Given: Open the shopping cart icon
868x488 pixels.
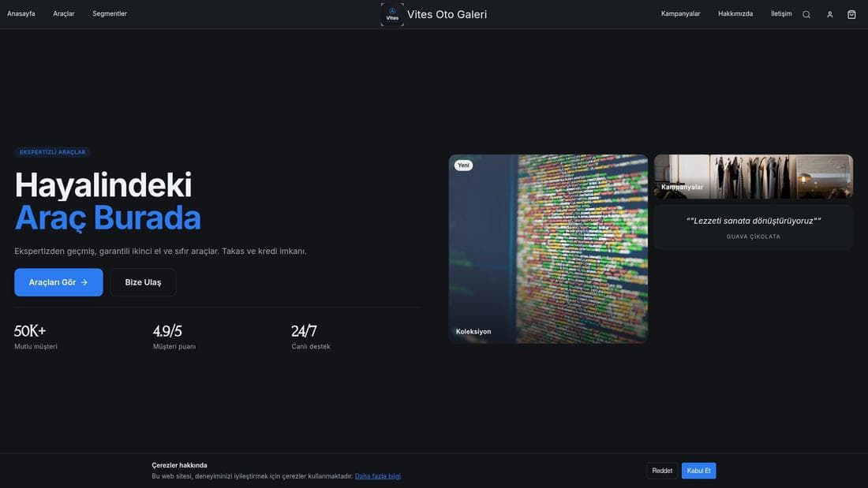Looking at the screenshot, I should pyautogui.click(x=851, y=14).
